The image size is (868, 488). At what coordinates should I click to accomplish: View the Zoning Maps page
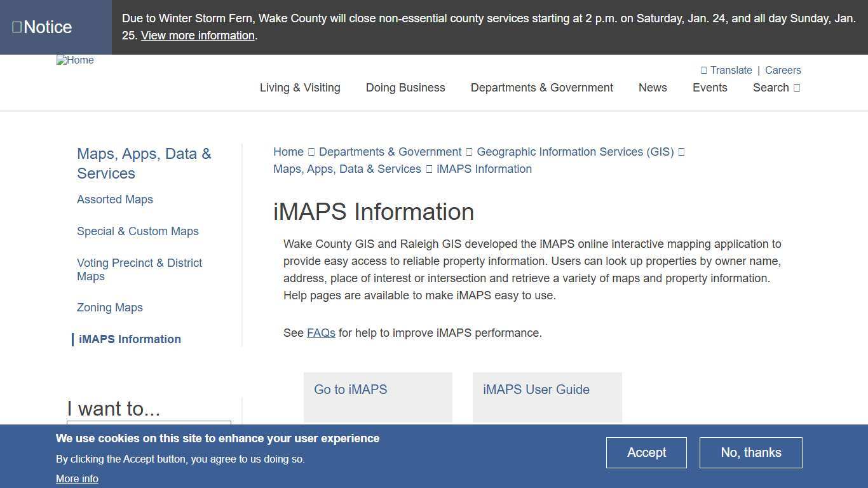[109, 308]
